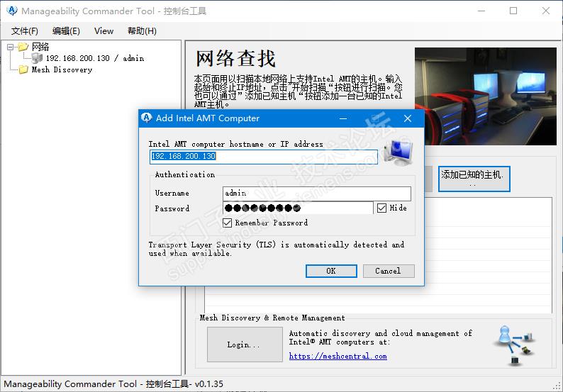
Task: Maximize the main Manageability Commander window
Action: point(513,11)
